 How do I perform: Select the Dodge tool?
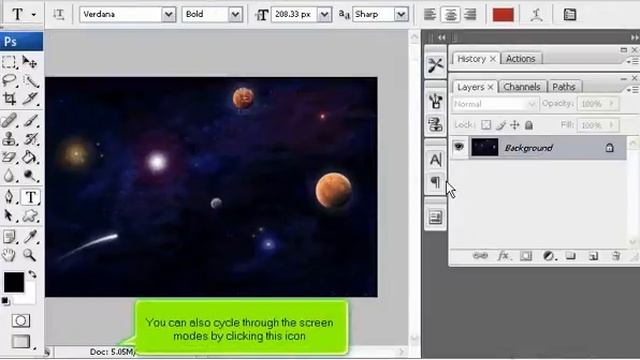[x=30, y=175]
